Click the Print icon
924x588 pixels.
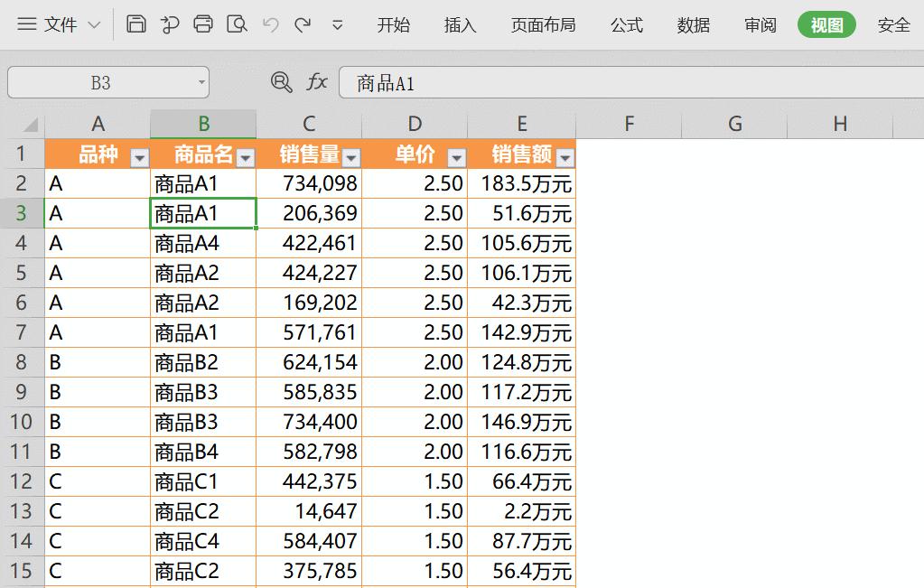coord(203,23)
